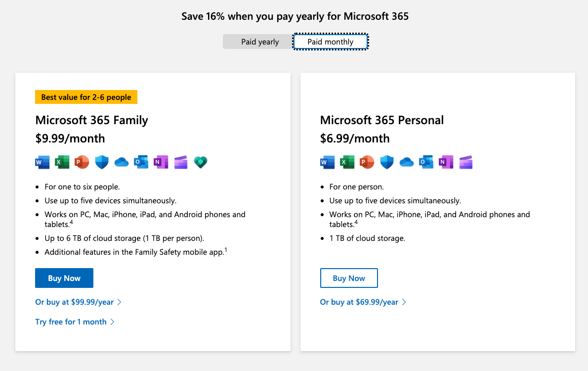Open the $69.99/year Personal purchase link
The height and width of the screenshot is (371, 588).
(x=363, y=302)
